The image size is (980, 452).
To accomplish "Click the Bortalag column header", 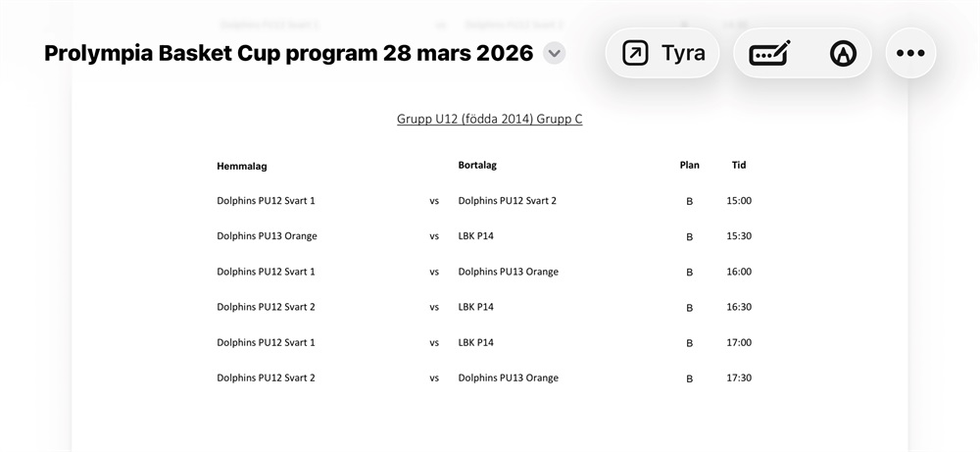I will tap(477, 165).
